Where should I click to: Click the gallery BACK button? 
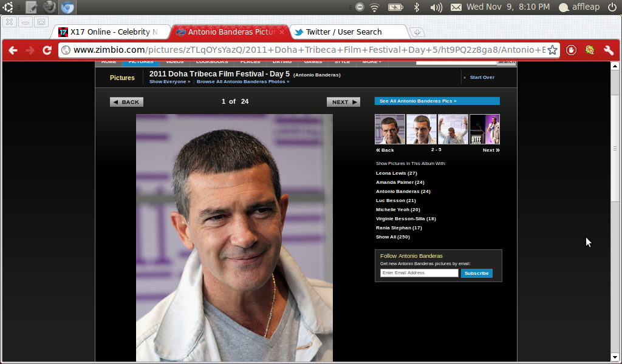click(x=126, y=102)
